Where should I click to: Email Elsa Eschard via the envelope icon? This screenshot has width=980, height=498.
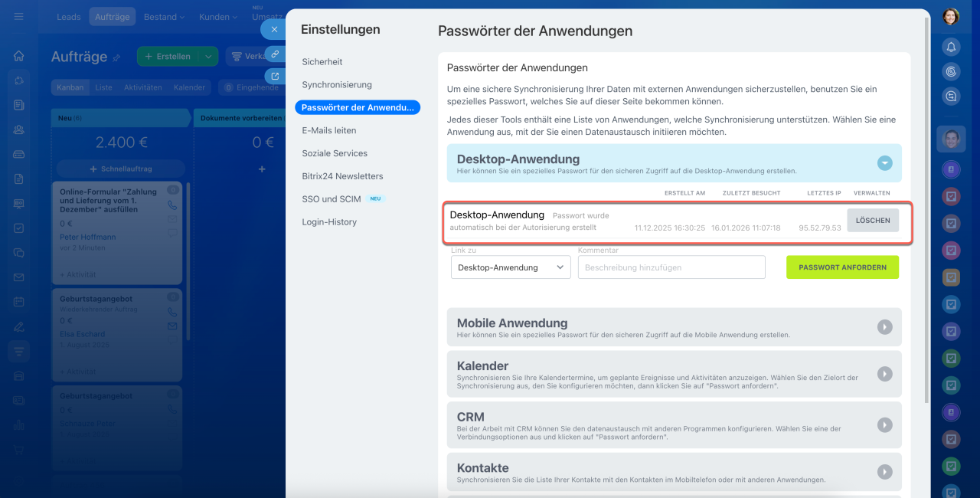172,326
